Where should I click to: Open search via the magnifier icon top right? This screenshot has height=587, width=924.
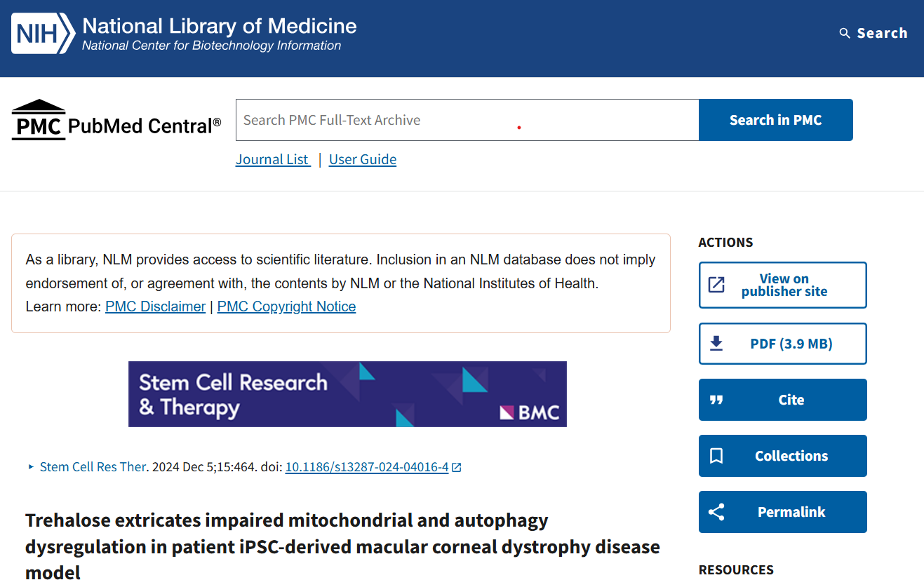(x=844, y=32)
